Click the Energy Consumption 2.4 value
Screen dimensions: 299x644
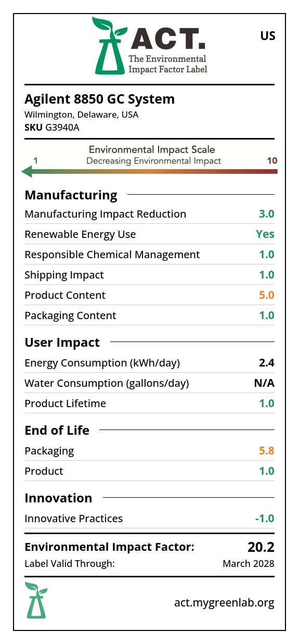(x=267, y=363)
